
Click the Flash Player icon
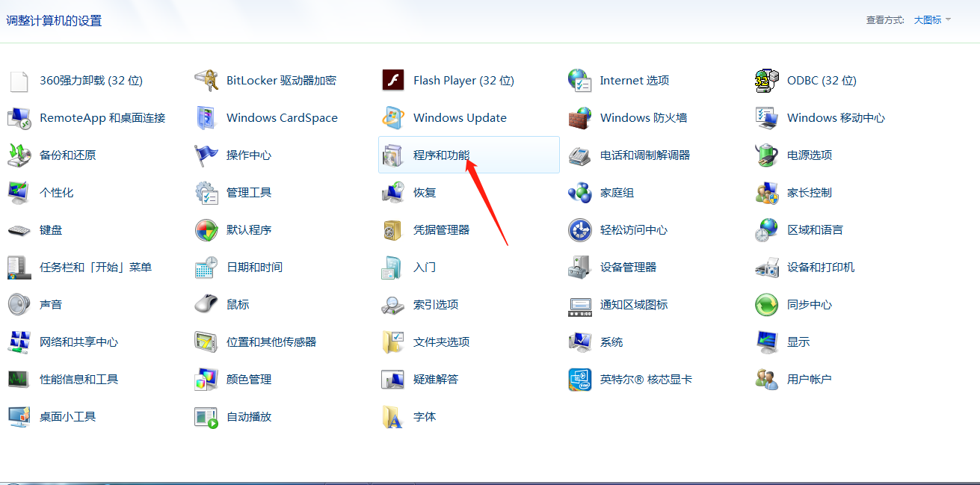pos(393,80)
